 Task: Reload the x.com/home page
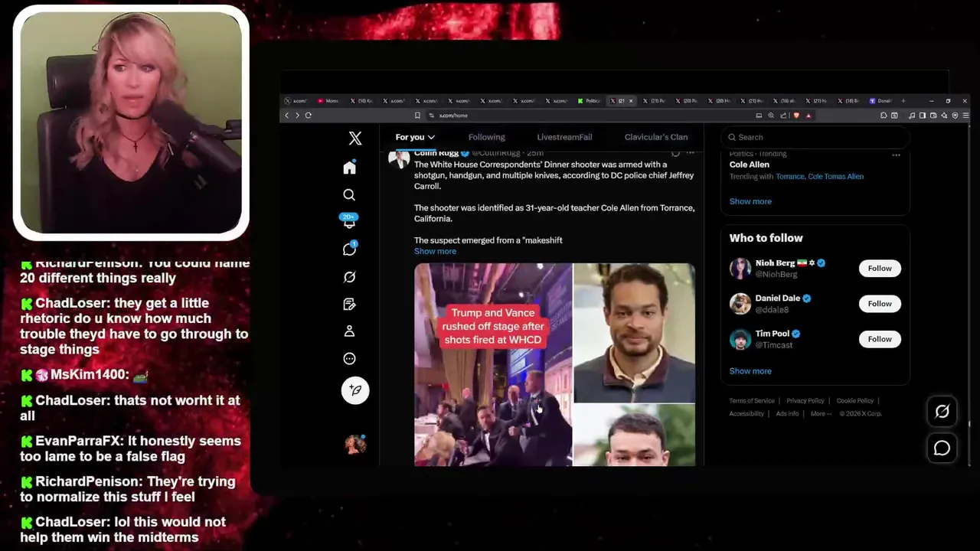pos(308,116)
